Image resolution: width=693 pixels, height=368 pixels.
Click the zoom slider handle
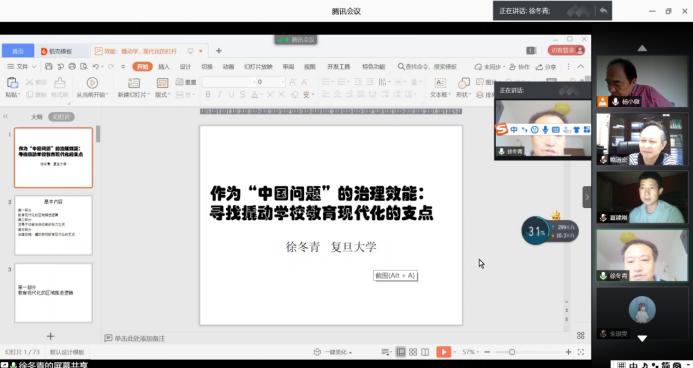click(512, 352)
